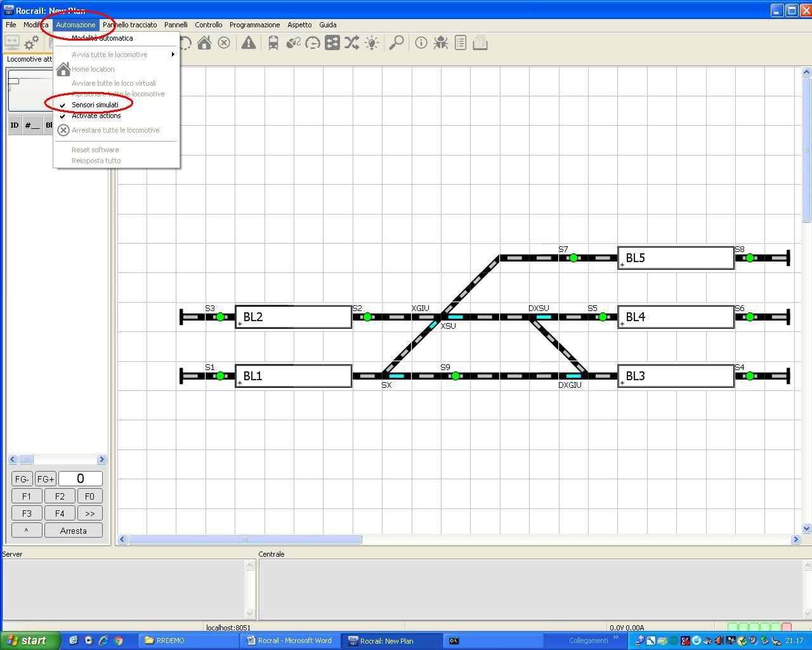The height and width of the screenshot is (650, 812).
Task: Toggle the DXSU turnout
Action: click(x=544, y=317)
